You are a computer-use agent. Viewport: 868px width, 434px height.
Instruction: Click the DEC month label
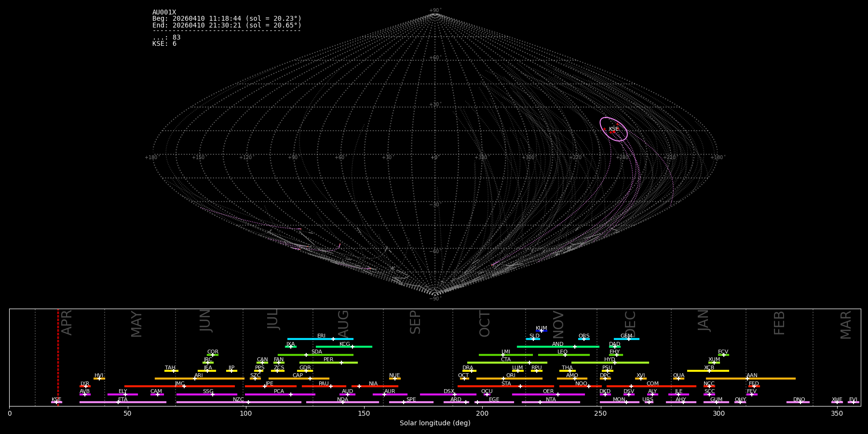coord(630,324)
